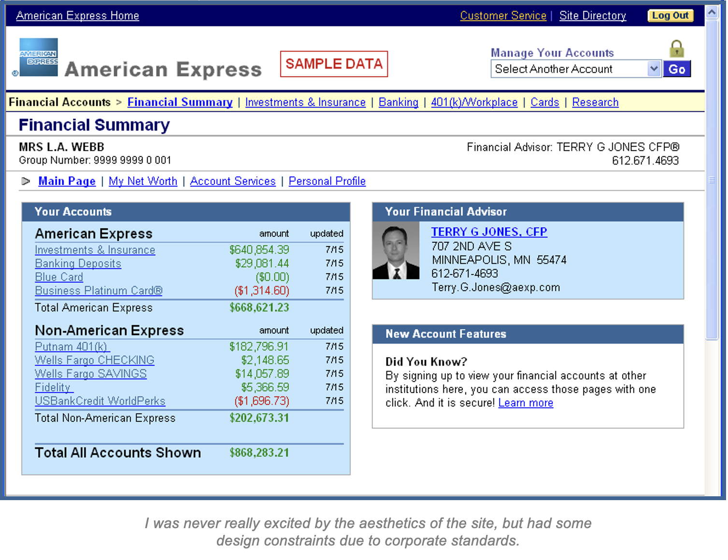Click the Log Out button
Viewport: 728px width, 560px height.
670,15
